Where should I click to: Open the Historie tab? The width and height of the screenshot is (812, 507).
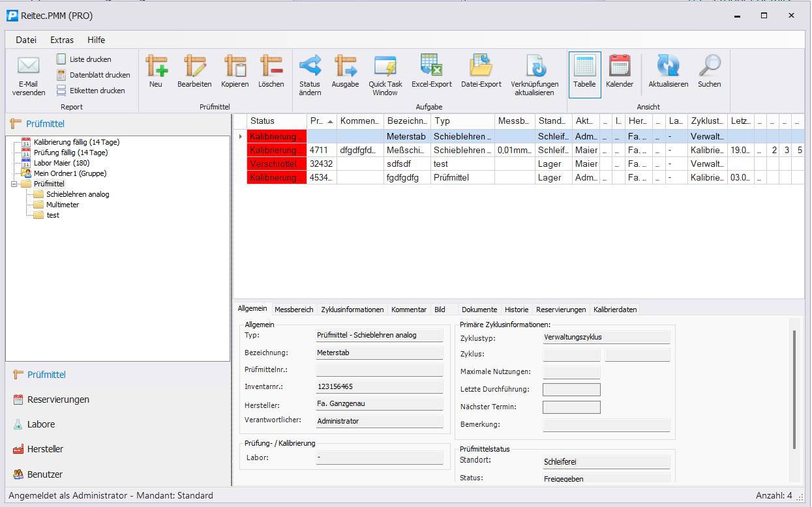coord(517,310)
